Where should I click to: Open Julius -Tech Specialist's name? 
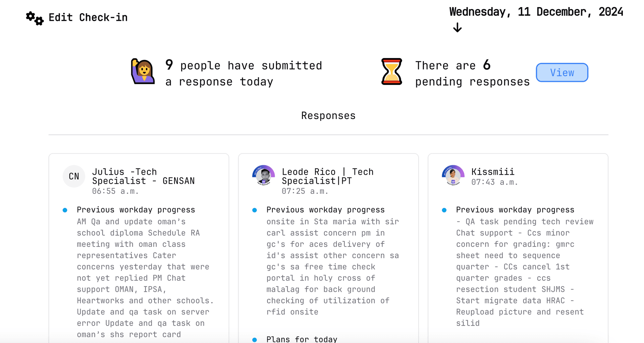click(x=143, y=176)
